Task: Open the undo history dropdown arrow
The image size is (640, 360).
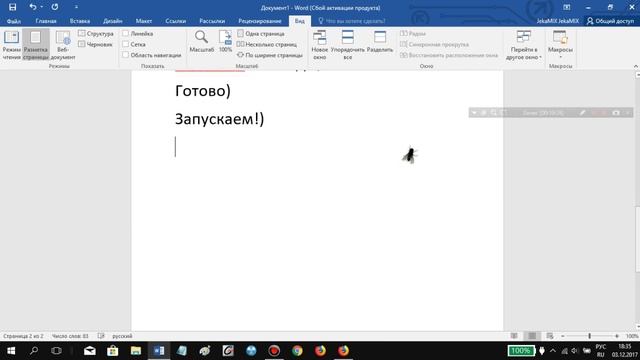Action: 42,7
